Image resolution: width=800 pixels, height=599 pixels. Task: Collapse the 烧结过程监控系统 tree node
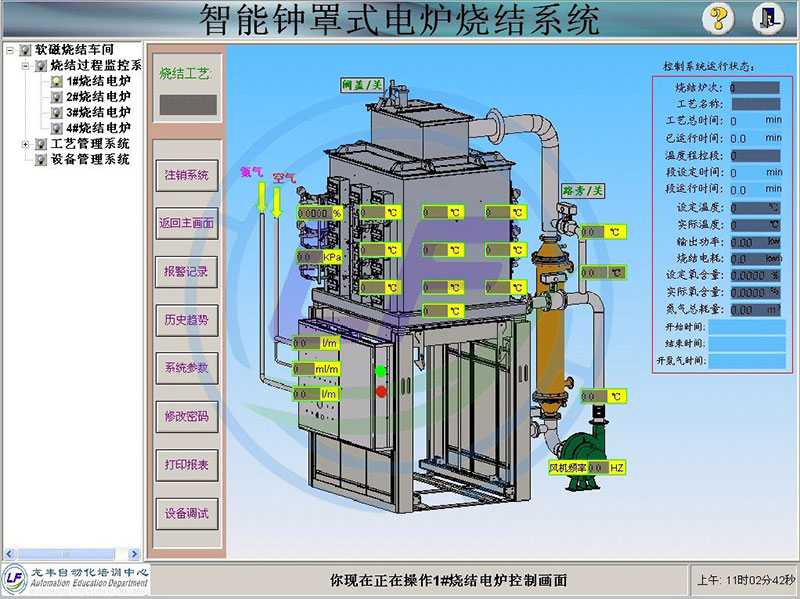26,65
